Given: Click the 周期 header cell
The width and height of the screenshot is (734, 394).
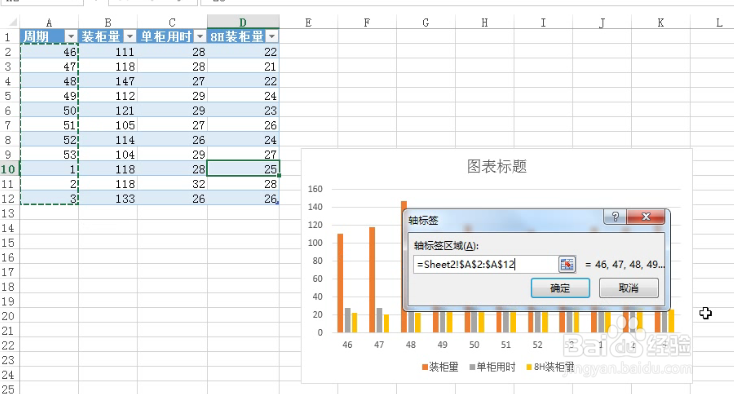Looking at the screenshot, I should 43,36.
